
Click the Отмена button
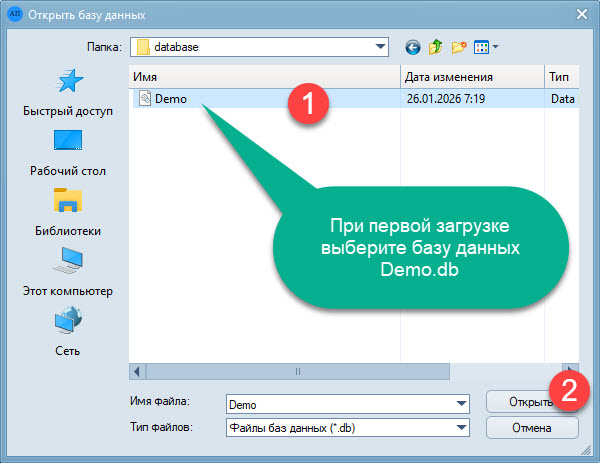(532, 428)
